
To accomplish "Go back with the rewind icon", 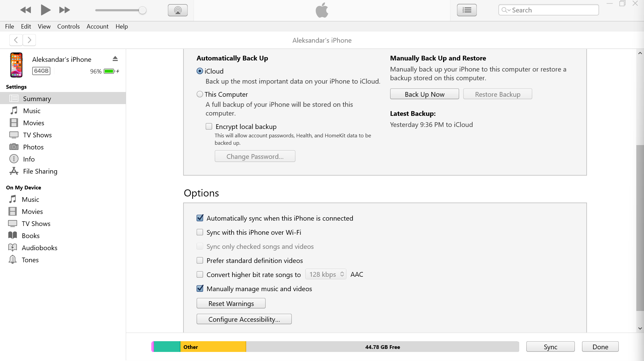I will [x=26, y=10].
